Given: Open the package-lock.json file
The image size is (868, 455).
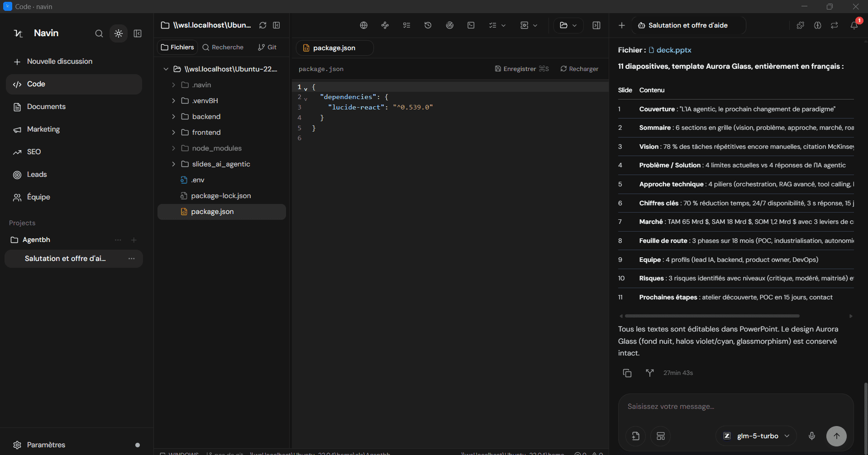Looking at the screenshot, I should click(x=222, y=196).
